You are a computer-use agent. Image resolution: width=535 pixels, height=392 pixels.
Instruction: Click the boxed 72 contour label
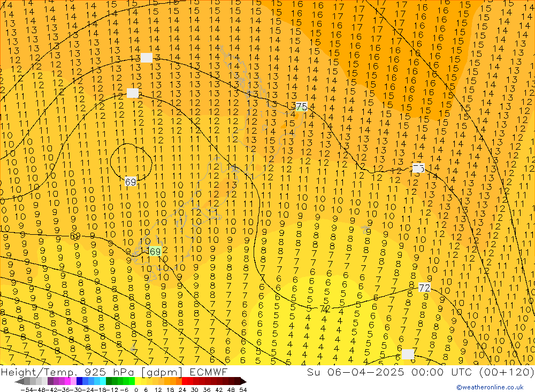pos(424,288)
